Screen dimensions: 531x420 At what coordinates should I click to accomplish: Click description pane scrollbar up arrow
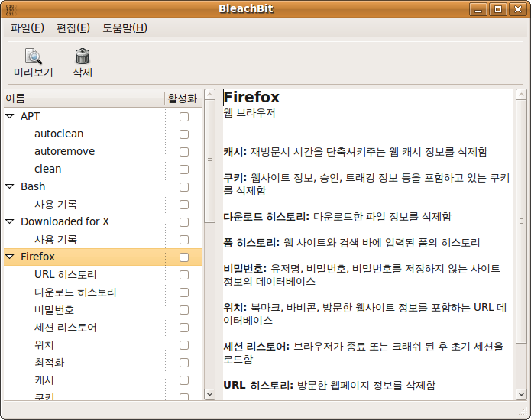(x=521, y=95)
